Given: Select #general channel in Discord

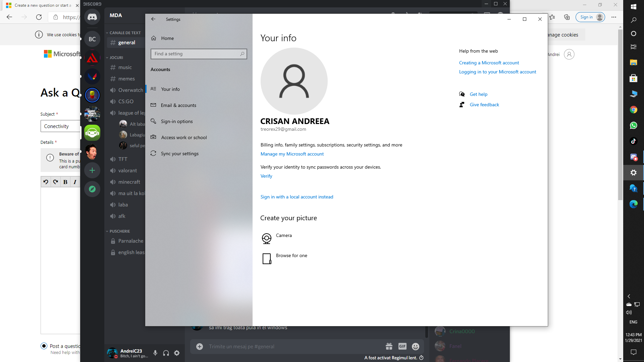Looking at the screenshot, I should click(126, 43).
